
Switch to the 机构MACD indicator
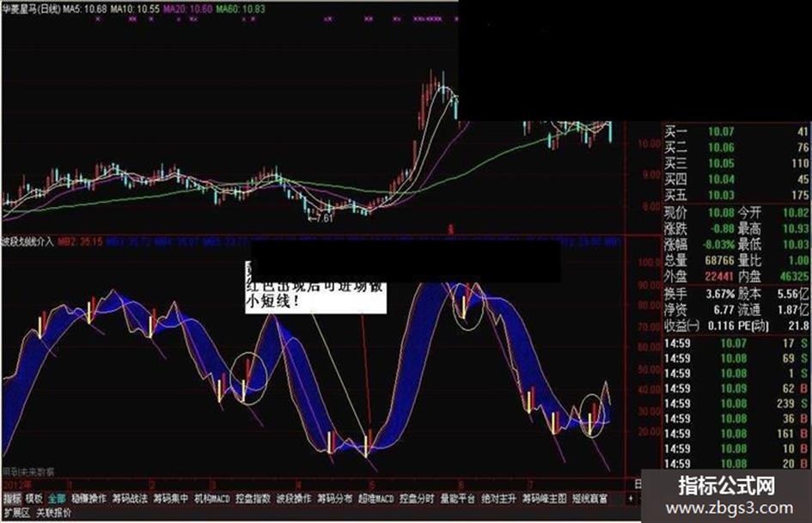pyautogui.click(x=211, y=499)
